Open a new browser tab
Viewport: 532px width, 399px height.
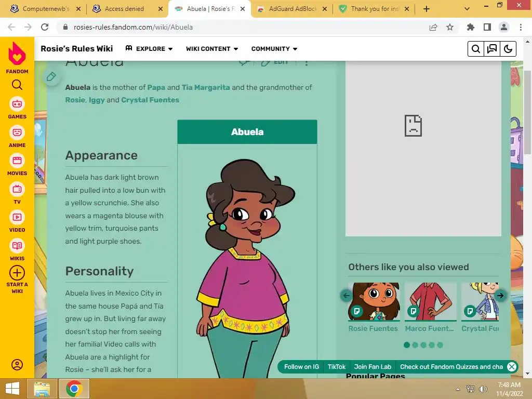tap(427, 9)
